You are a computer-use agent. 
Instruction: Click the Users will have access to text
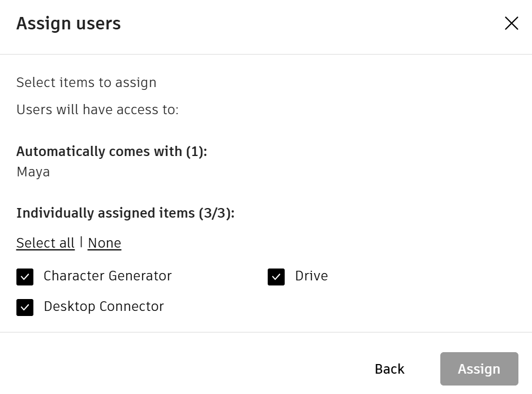pos(97,110)
